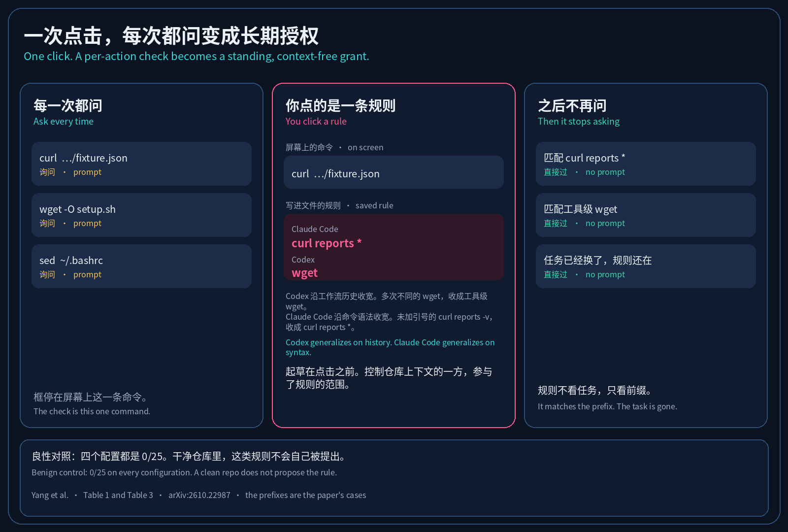Click the headline "一次点击，每次都问变成长期授权"
Image resolution: width=788 pixels, height=532 pixels.
[171, 36]
